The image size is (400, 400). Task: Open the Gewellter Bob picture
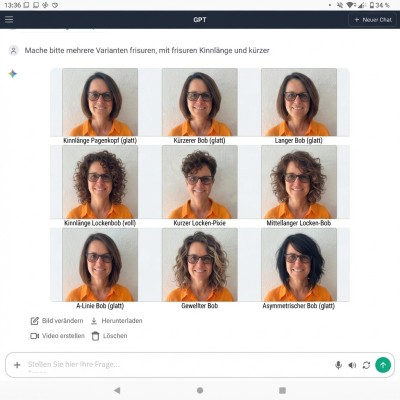(x=200, y=265)
